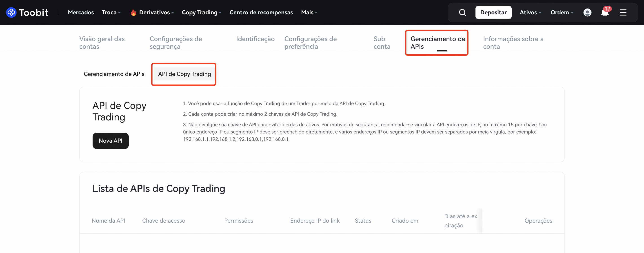Open the Sub conta tab

pyautogui.click(x=382, y=42)
